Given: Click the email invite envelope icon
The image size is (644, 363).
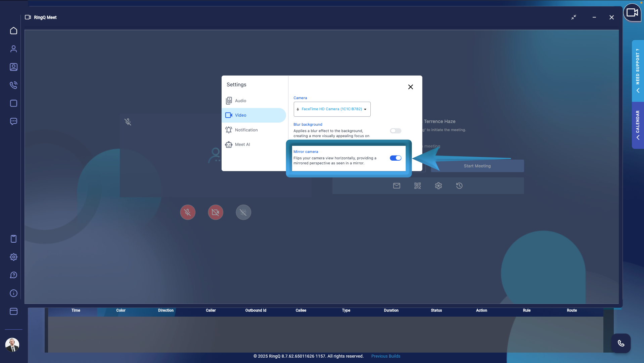Looking at the screenshot, I should coord(397,186).
